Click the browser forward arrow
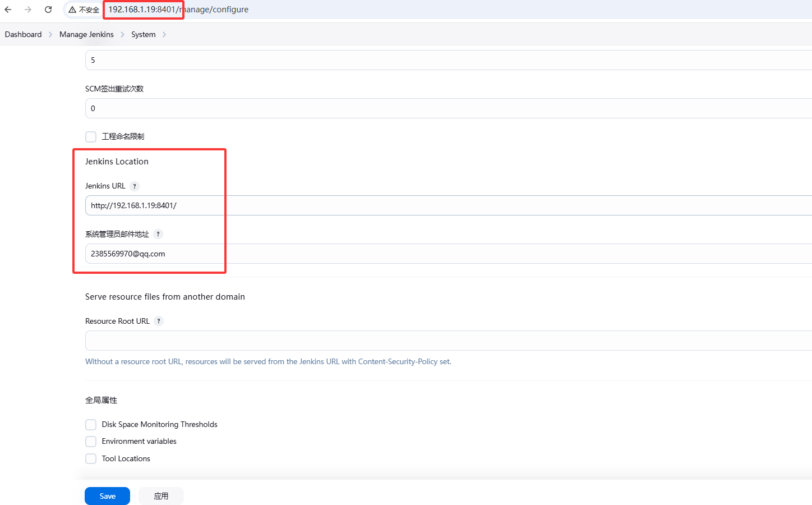This screenshot has height=505, width=812. coord(28,10)
